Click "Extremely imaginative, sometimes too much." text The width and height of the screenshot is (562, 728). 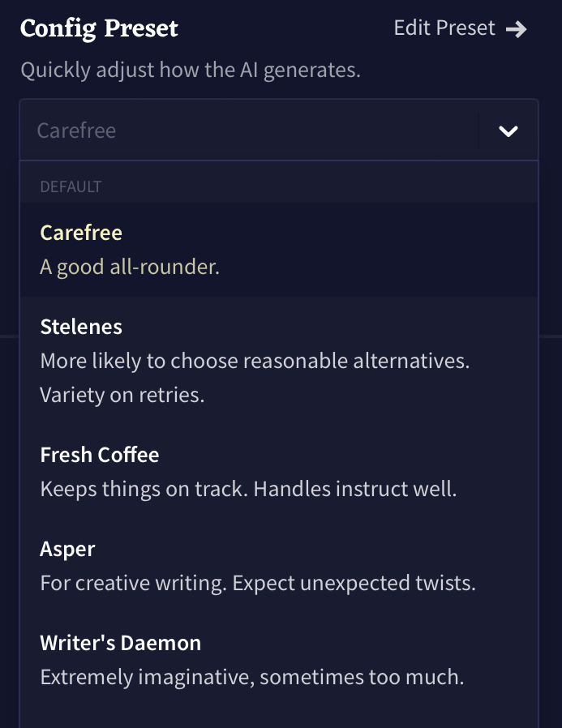pyautogui.click(x=251, y=677)
